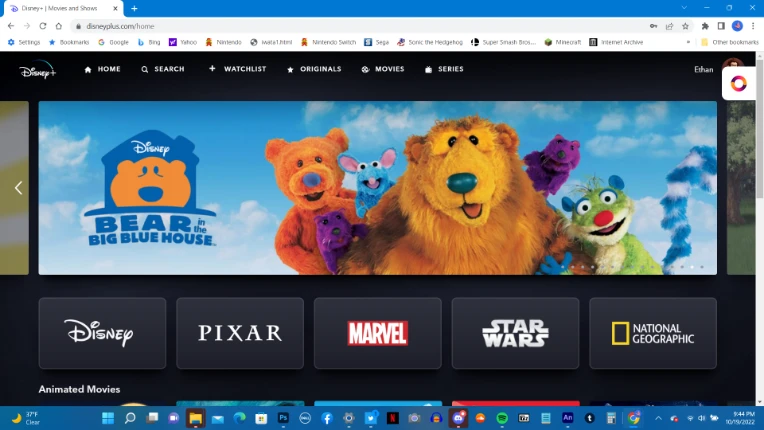Screen dimensions: 764x430
Task: Go to the Watchlist
Action: 237,69
